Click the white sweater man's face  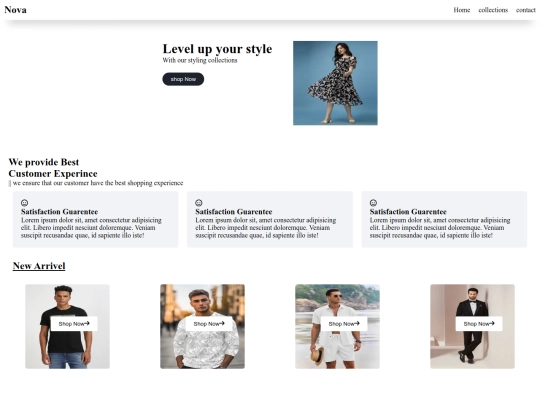[x=199, y=304]
